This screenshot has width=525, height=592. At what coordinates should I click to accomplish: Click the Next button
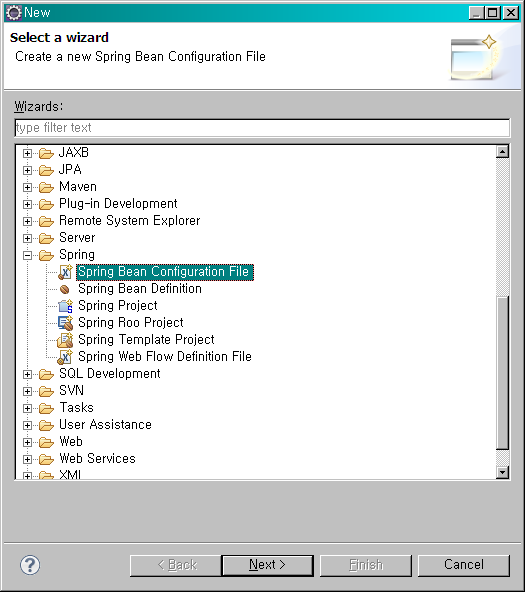[268, 565]
